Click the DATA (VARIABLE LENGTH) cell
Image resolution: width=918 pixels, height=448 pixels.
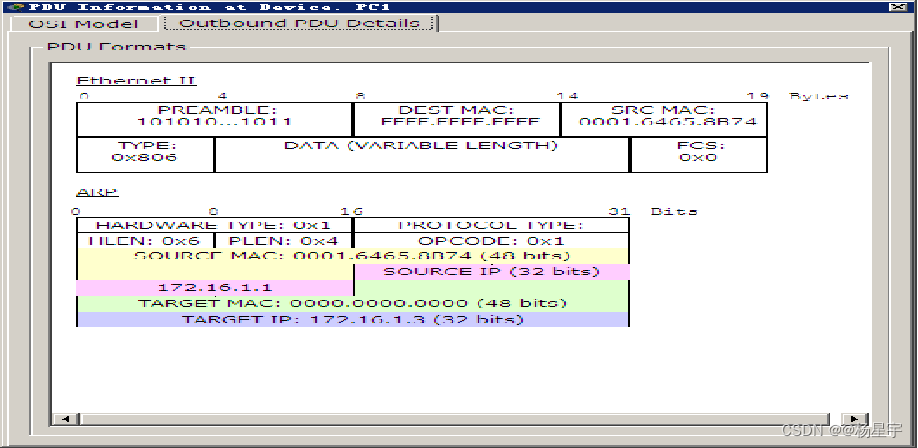pyautogui.click(x=422, y=155)
